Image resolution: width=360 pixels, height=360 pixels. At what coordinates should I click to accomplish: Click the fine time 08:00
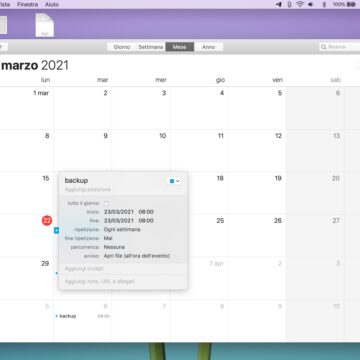coord(146,221)
